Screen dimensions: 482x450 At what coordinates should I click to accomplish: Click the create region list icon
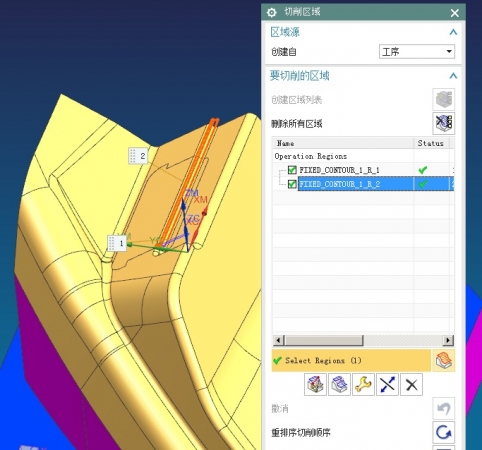click(x=444, y=99)
